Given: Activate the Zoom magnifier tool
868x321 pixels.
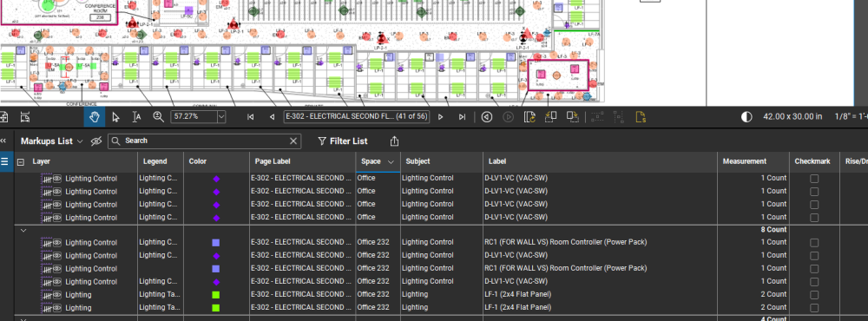Looking at the screenshot, I should (158, 117).
